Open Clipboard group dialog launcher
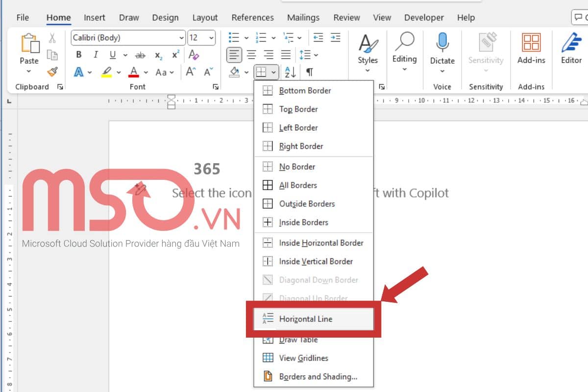 60,87
